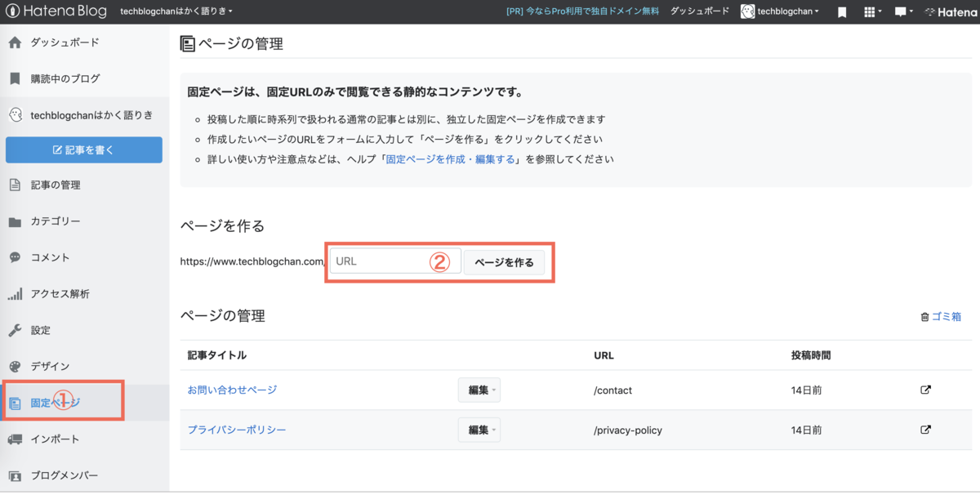The width and height of the screenshot is (980, 495).
Task: Open the 編集 dropdown for お問い合わせページ
Action: [x=479, y=390]
